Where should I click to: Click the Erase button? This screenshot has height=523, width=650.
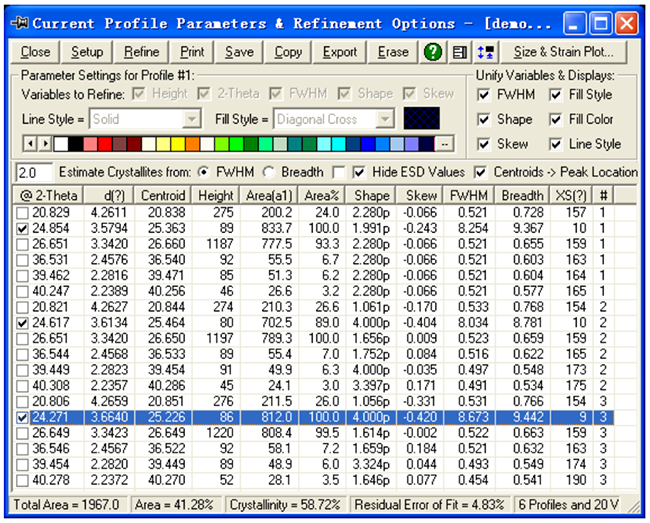(x=393, y=52)
